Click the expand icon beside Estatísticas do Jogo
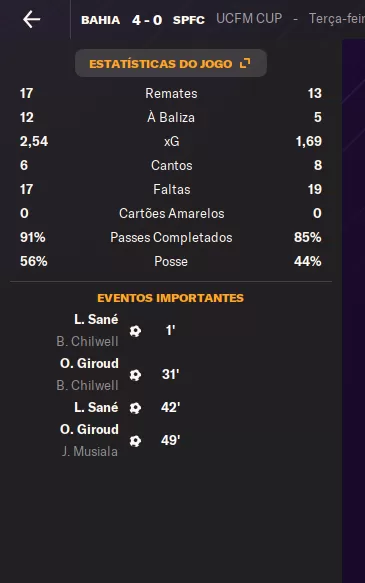365x583 pixels. click(245, 63)
